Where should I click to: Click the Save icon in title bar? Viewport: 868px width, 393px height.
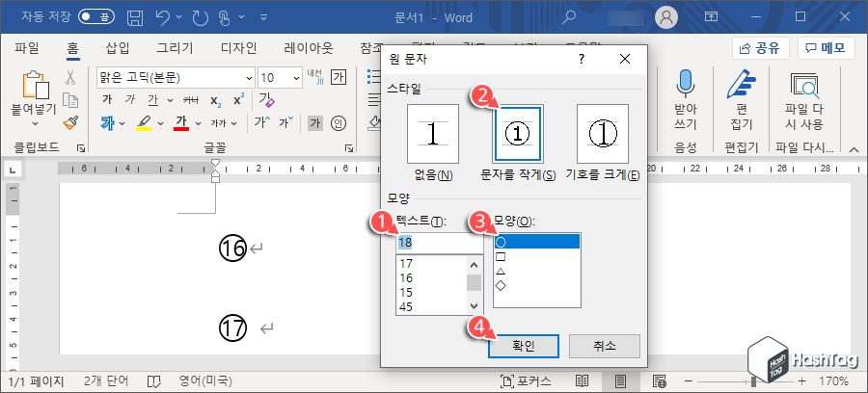tap(134, 17)
